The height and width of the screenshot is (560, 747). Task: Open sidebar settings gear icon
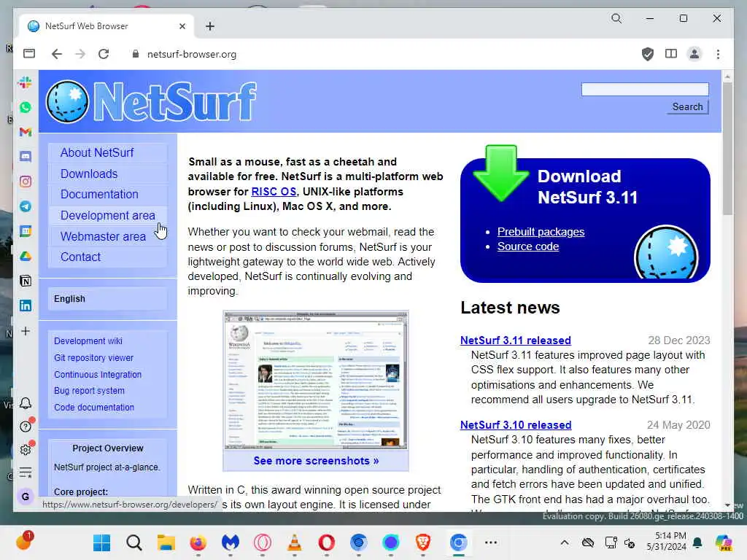(26, 449)
